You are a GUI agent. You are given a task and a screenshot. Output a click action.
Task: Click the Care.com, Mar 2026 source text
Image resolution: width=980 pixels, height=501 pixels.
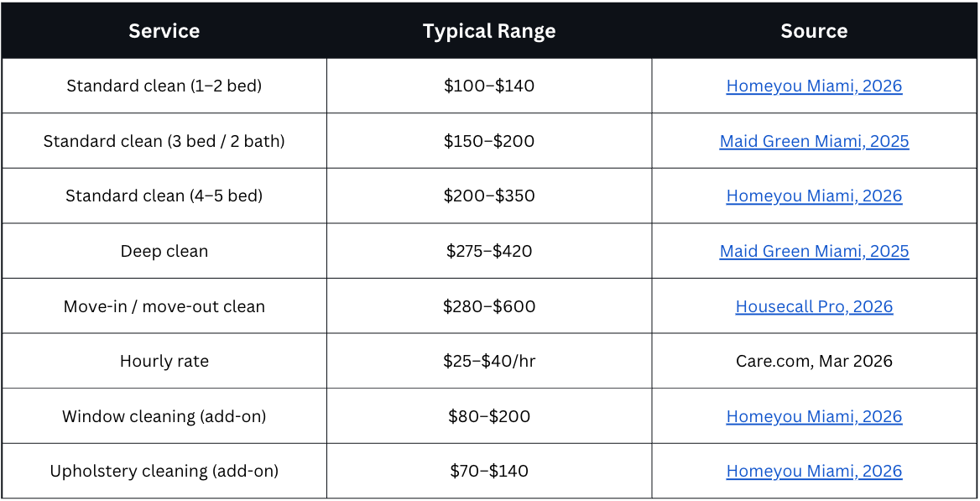pyautogui.click(x=814, y=361)
